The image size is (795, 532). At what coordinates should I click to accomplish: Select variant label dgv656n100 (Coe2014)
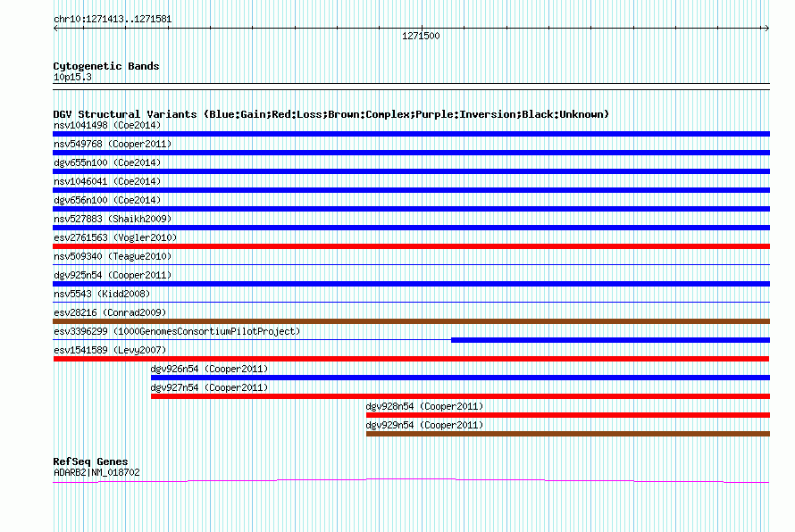(x=107, y=200)
